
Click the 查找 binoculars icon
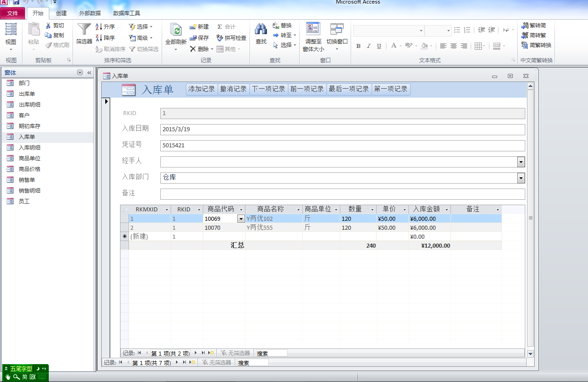261,29
